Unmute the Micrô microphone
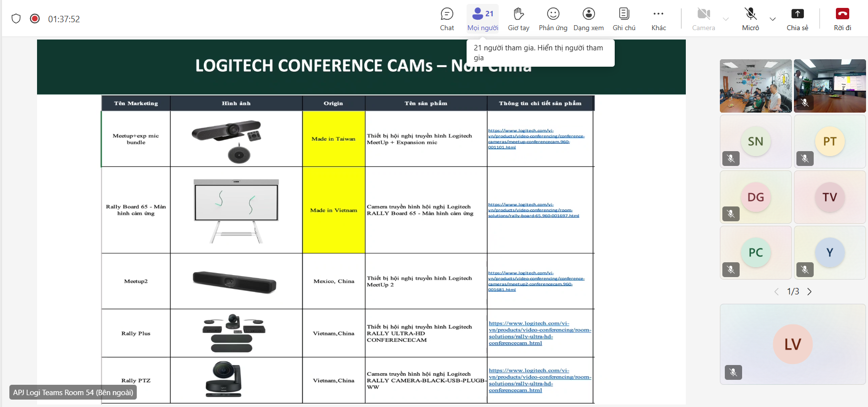The height and width of the screenshot is (407, 868). point(750,19)
